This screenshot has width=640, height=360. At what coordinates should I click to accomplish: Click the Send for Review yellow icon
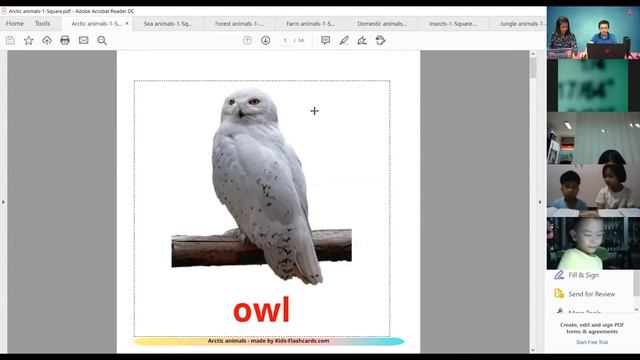(559, 293)
